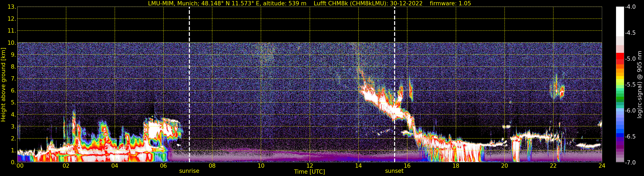Click the "00" time axis tick label
Viewport: 644px width, 176px height.
(x=20, y=166)
